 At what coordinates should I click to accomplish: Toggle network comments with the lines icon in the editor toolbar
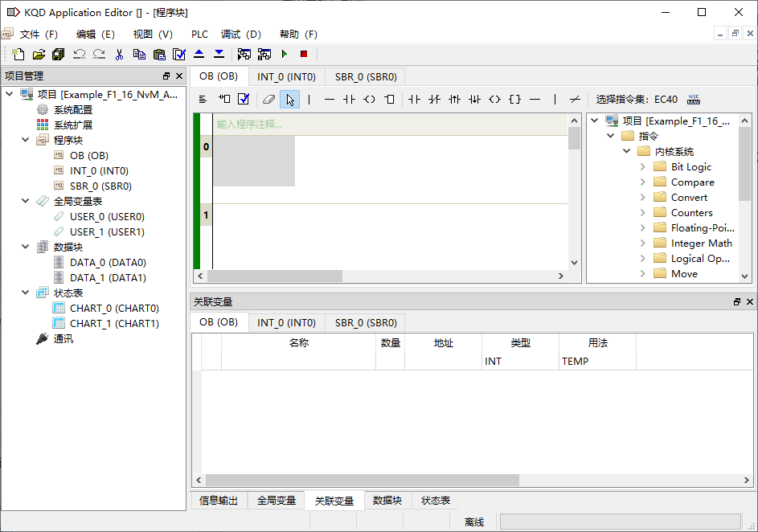203,99
